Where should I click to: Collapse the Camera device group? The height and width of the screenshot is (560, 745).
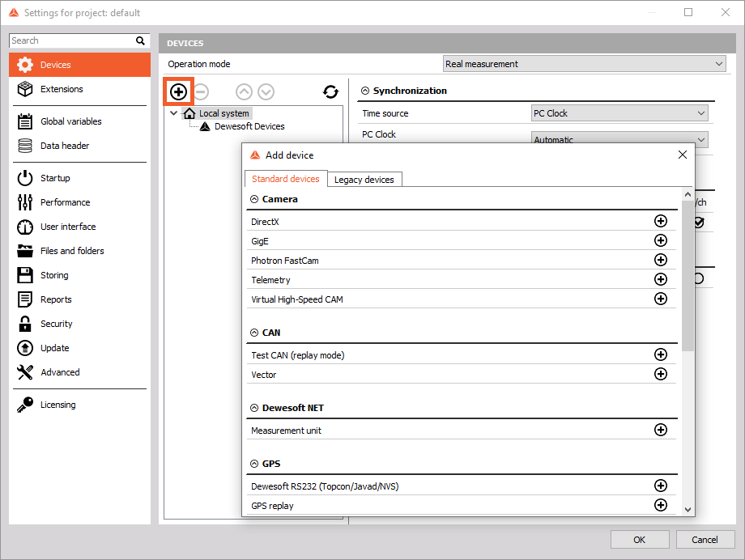[254, 199]
